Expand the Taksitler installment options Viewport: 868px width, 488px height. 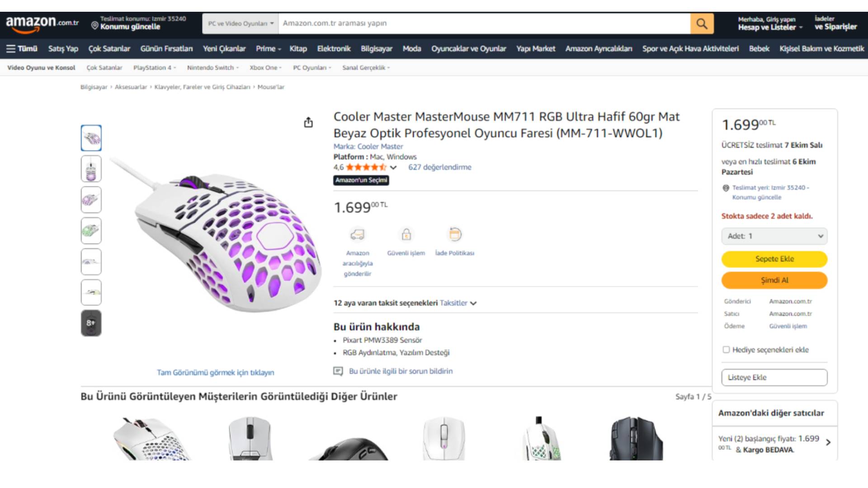click(458, 303)
